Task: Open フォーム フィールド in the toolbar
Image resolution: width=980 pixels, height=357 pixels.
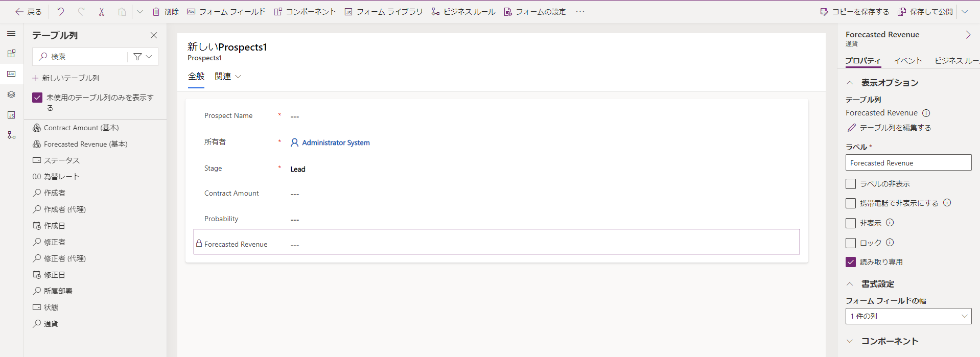Action: click(x=226, y=12)
